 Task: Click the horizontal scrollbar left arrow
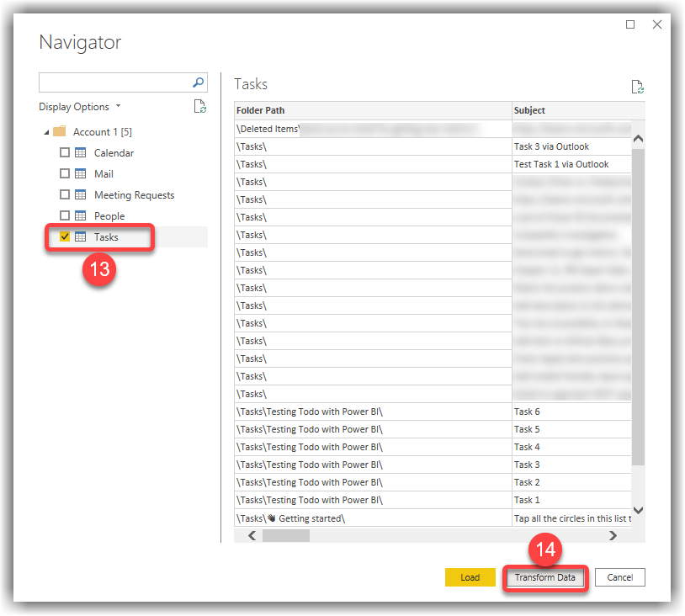point(252,535)
